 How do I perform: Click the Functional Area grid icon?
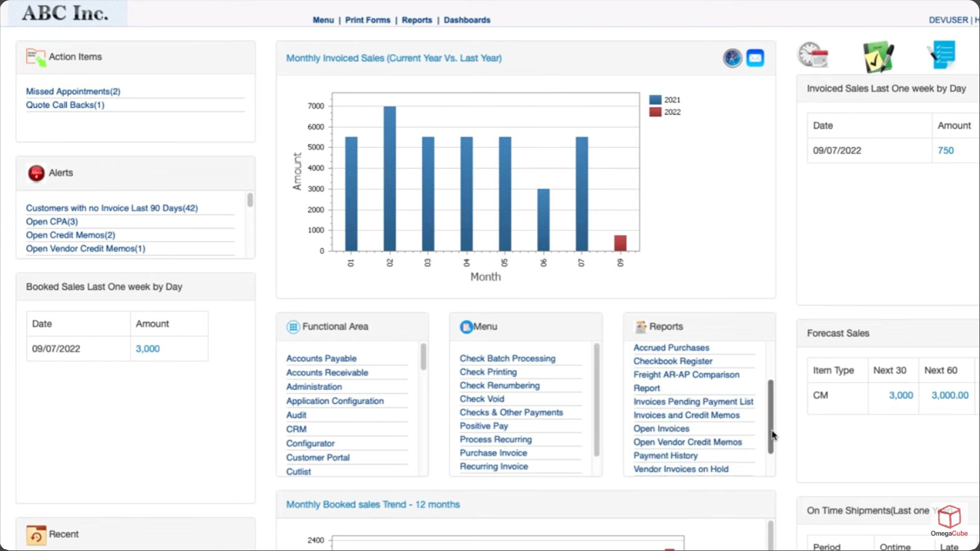[x=293, y=327]
